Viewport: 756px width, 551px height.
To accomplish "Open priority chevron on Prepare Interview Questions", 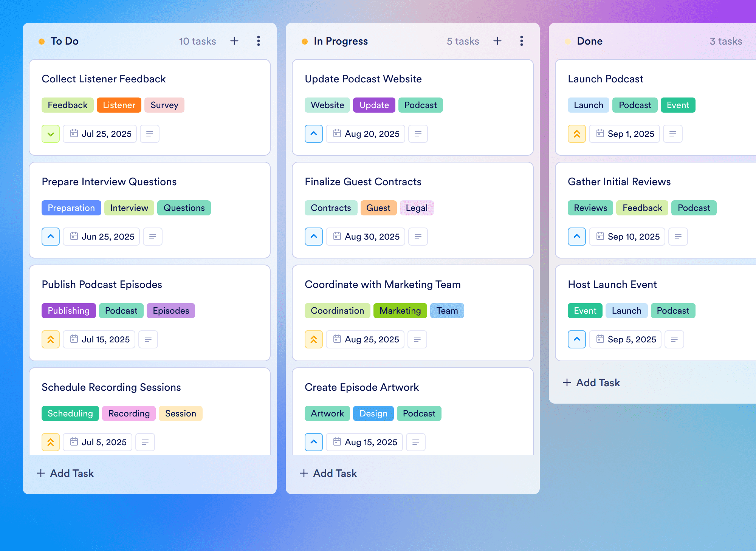I will point(51,237).
